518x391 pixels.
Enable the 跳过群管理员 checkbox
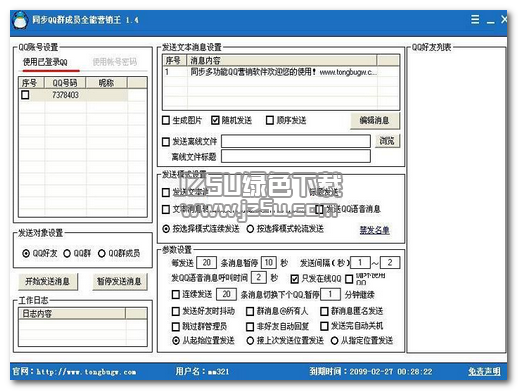[x=176, y=326]
